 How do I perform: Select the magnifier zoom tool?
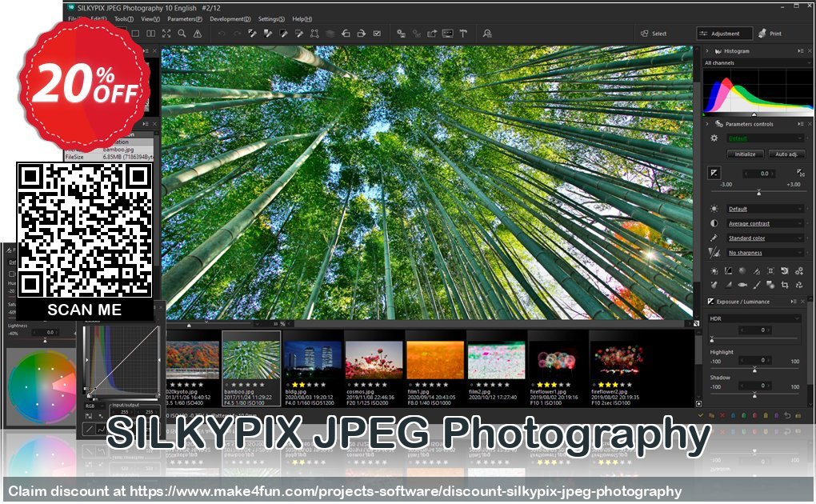click(182, 34)
